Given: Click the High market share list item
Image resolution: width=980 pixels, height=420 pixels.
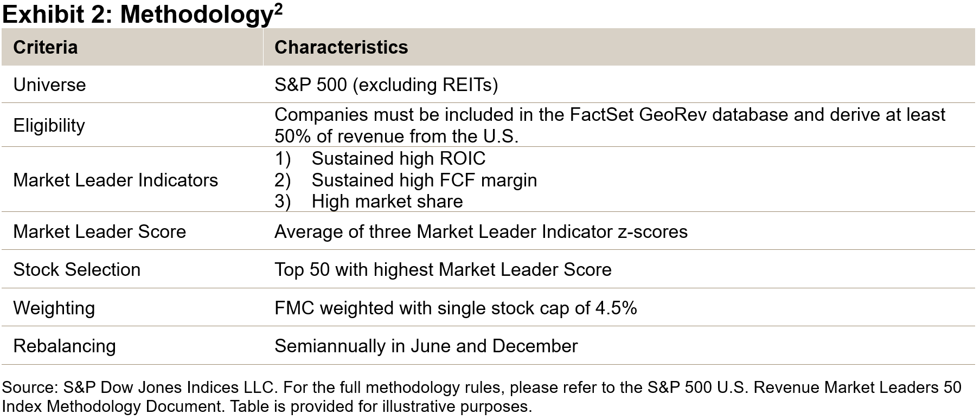Looking at the screenshot, I should pyautogui.click(x=387, y=202).
